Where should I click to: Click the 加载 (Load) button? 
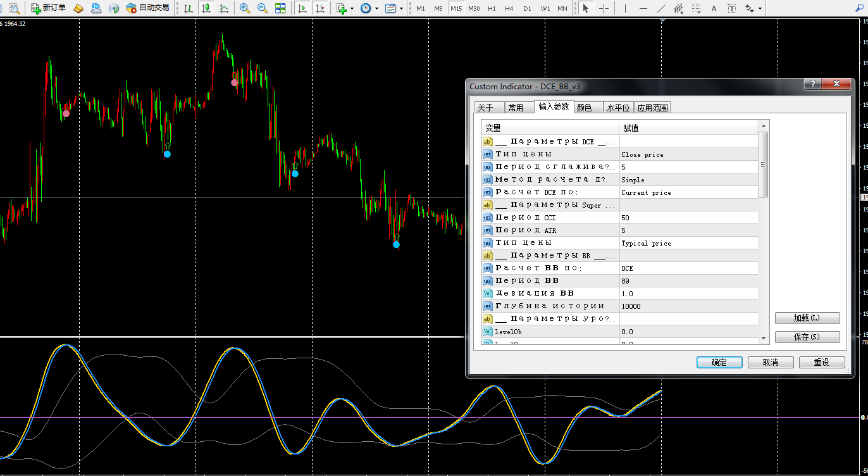807,318
